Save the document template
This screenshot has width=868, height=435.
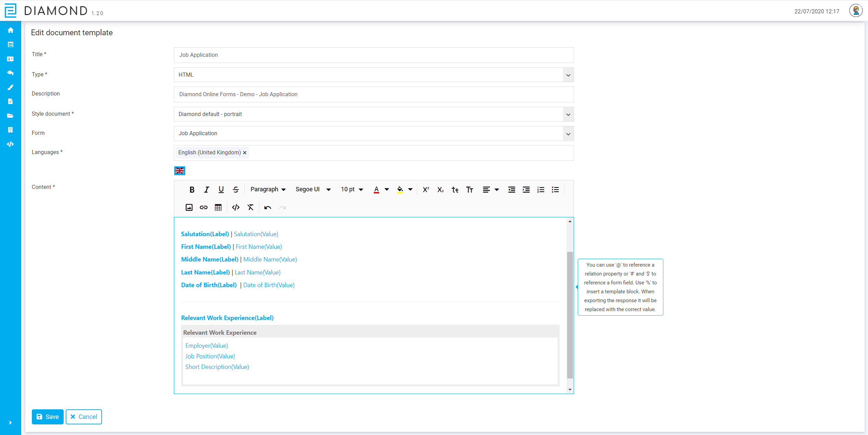pos(47,417)
